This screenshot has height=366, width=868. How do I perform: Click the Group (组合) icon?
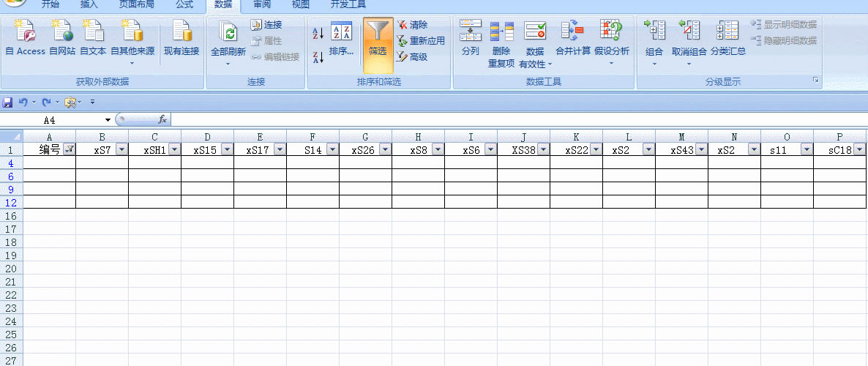pos(654,31)
